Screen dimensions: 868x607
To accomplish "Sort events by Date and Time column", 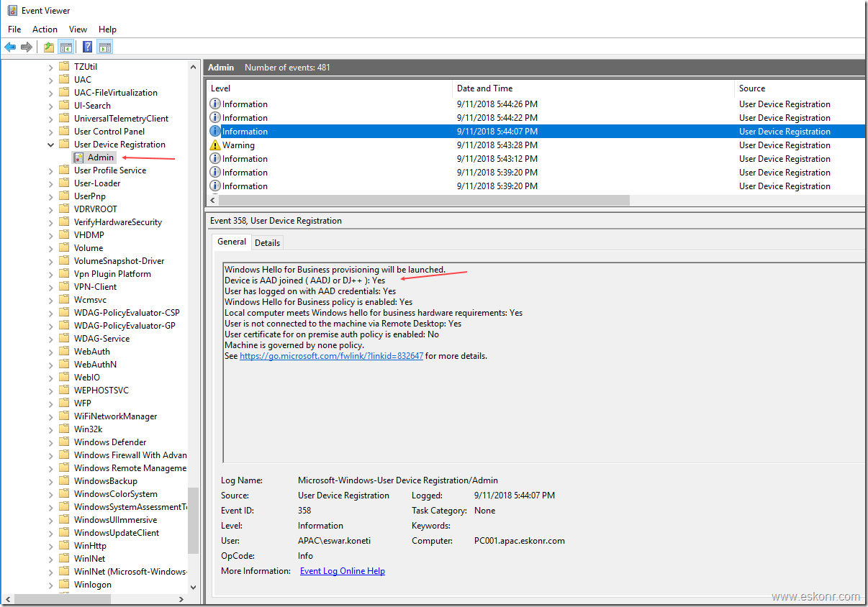I will [484, 88].
